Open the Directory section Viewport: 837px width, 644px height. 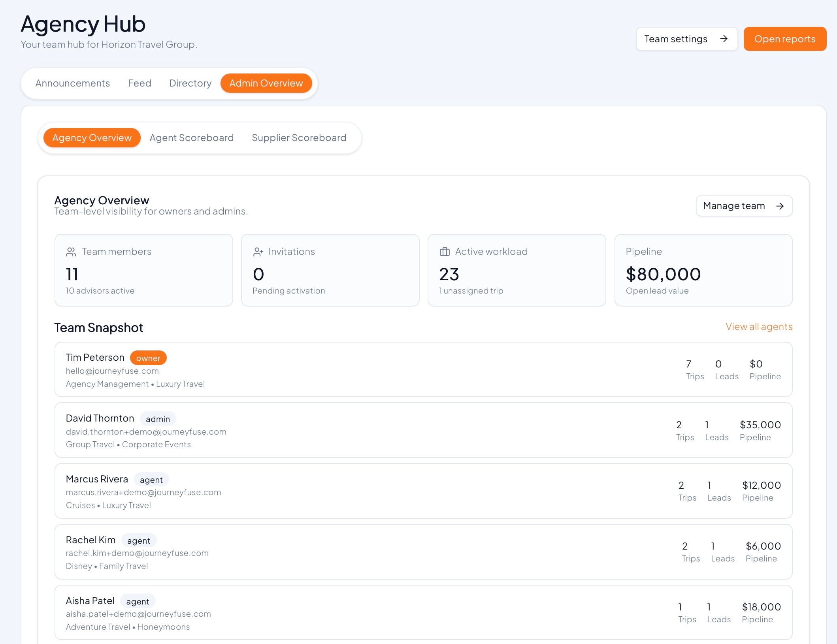[190, 83]
